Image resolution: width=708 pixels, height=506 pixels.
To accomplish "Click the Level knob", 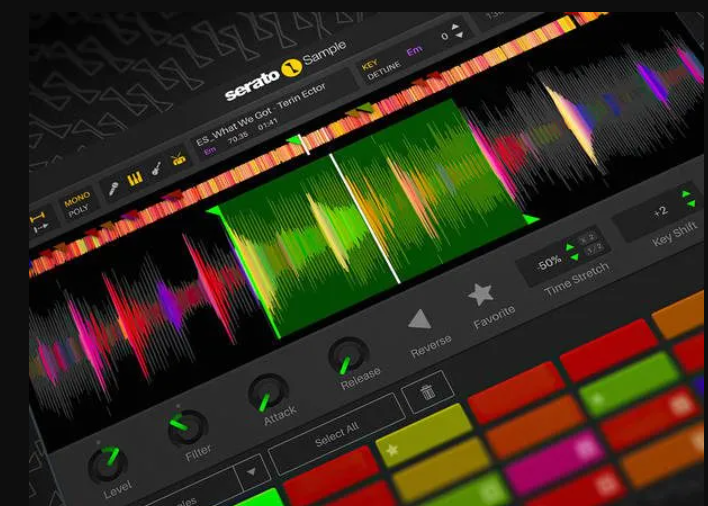I will (107, 464).
